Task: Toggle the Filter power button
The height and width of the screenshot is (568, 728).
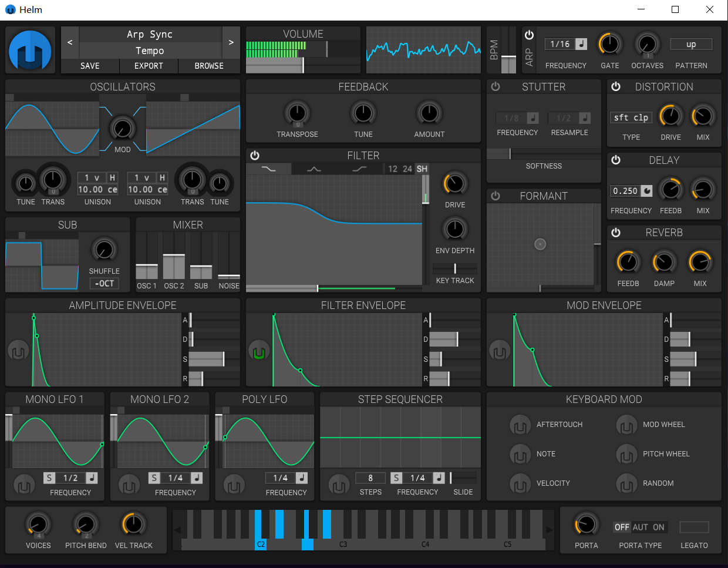Action: 255,156
